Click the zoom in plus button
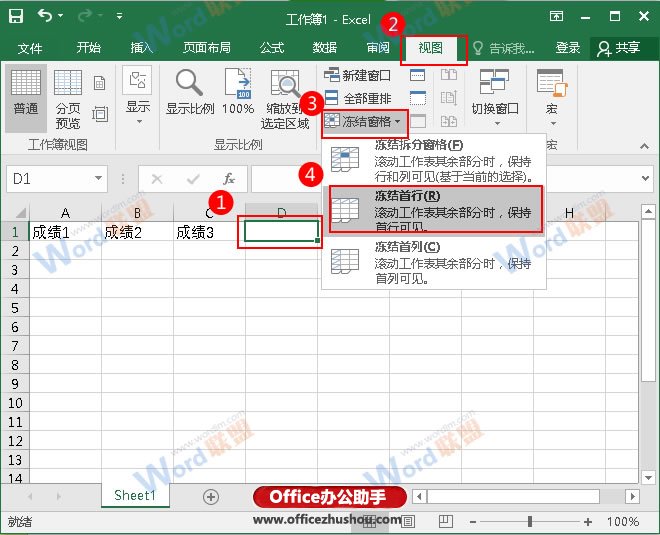The image size is (660, 535). pyautogui.click(x=588, y=522)
